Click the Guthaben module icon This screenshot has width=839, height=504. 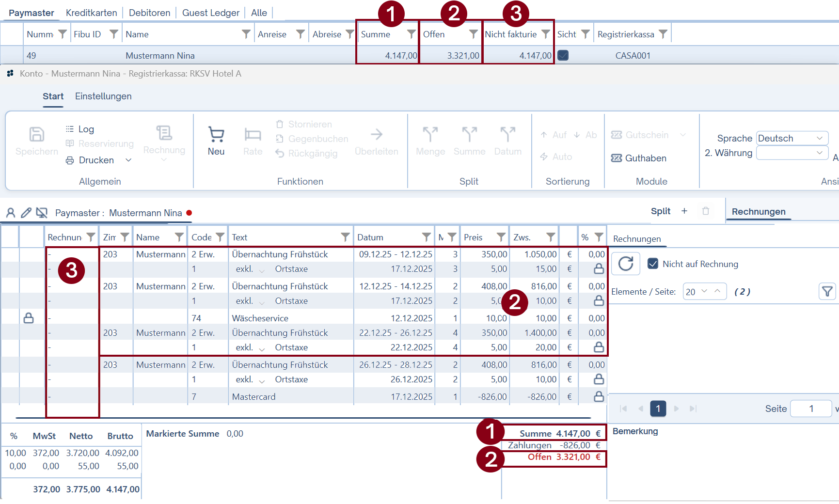coord(616,158)
